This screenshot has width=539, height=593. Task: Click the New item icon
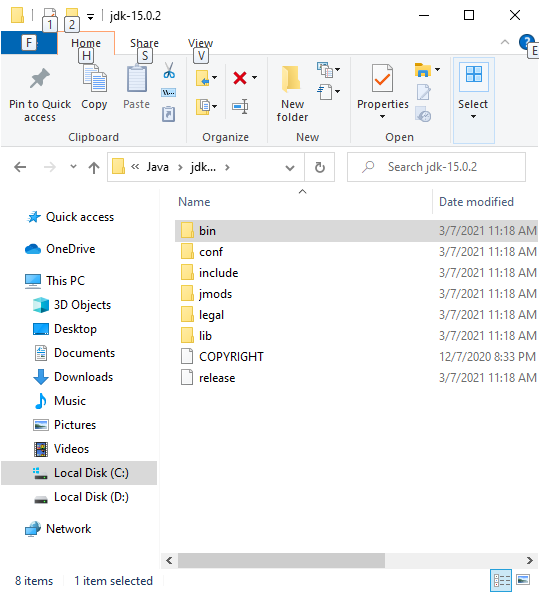coord(325,70)
